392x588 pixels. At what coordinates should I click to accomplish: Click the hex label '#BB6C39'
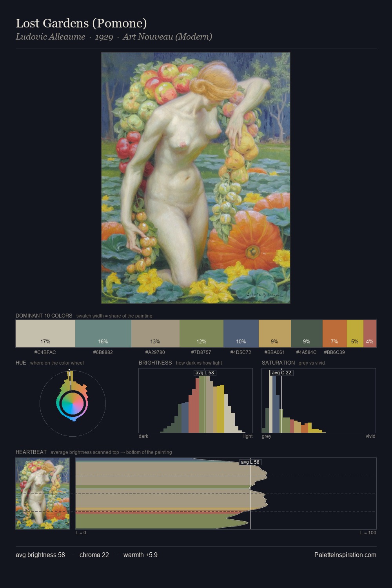click(334, 352)
